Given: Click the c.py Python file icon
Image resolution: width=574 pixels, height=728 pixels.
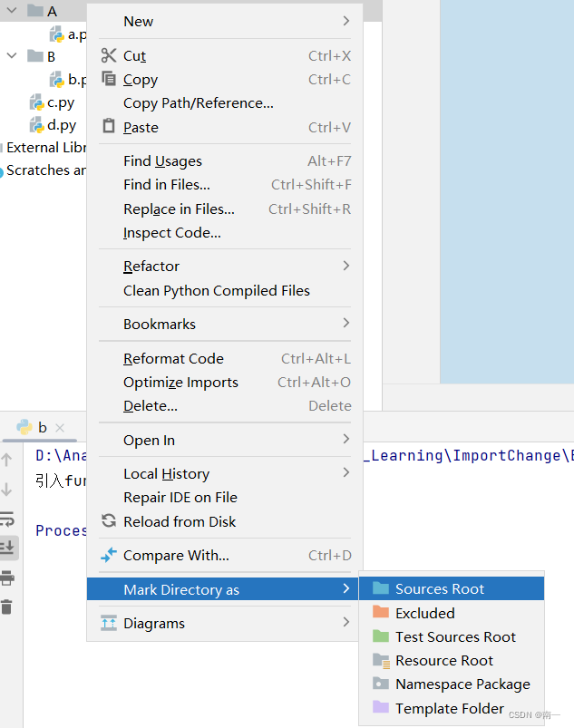Looking at the screenshot, I should [x=36, y=102].
